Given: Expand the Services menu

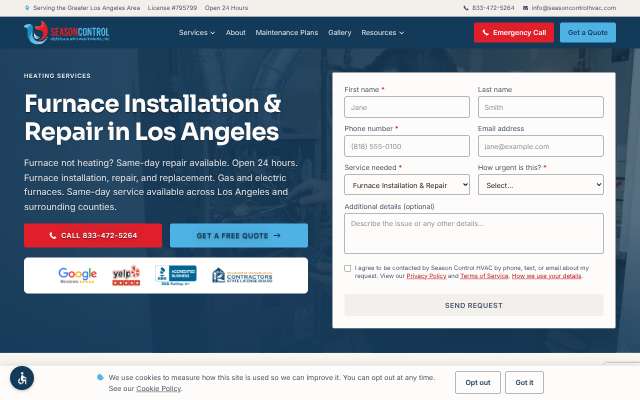Looking at the screenshot, I should click(x=197, y=33).
